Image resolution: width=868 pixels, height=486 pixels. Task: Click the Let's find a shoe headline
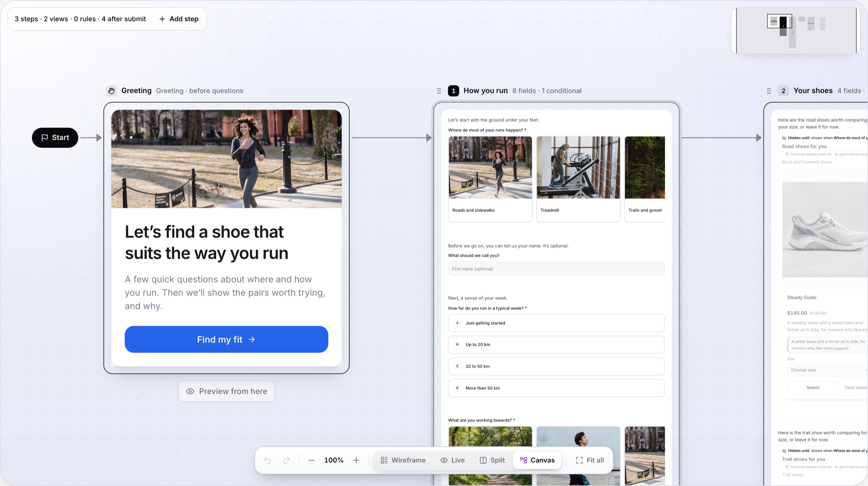click(207, 242)
